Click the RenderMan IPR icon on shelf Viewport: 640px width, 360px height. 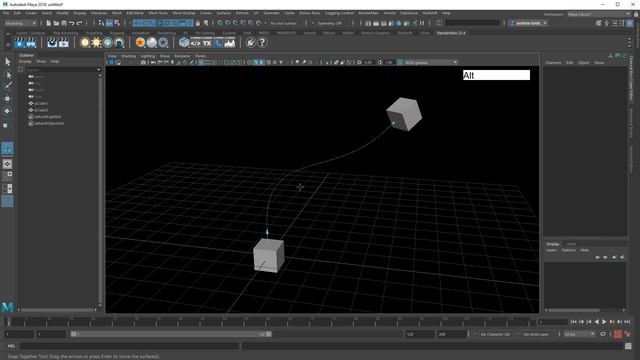click(31, 42)
